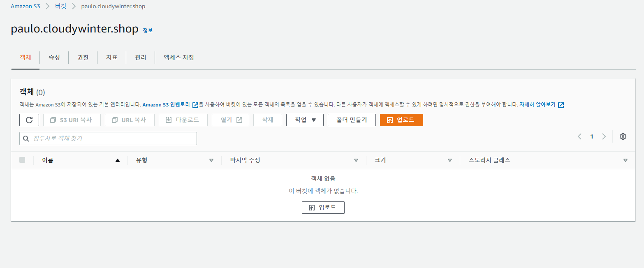Viewport: 644px width, 268px height.
Task: Switch to the 지표 tab
Action: pos(112,58)
